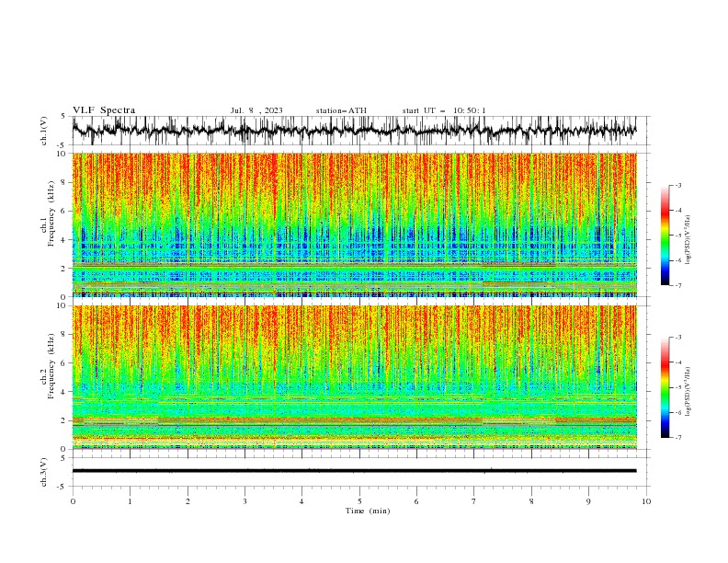Click the "VLF Spectra" plot title
The image size is (728, 563).
pyautogui.click(x=104, y=110)
